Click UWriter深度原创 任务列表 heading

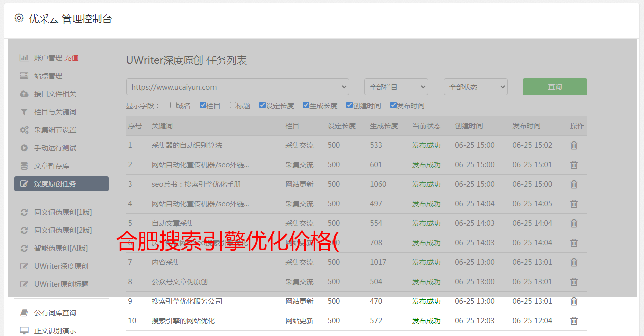pos(186,61)
